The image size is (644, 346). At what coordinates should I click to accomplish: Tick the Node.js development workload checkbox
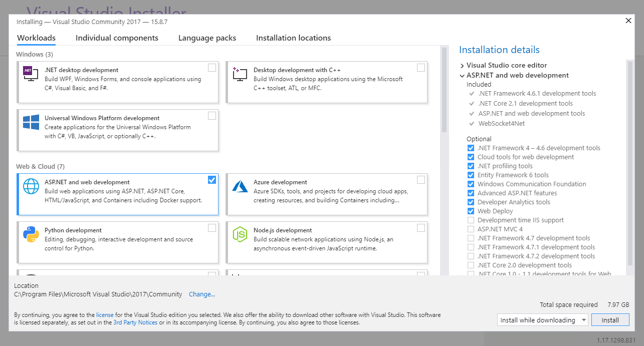(x=421, y=228)
